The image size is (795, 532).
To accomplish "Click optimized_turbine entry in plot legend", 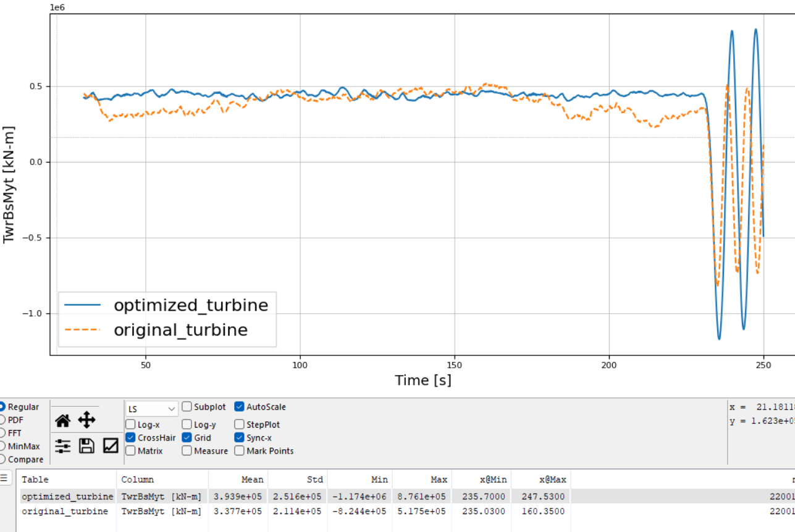I will click(191, 305).
